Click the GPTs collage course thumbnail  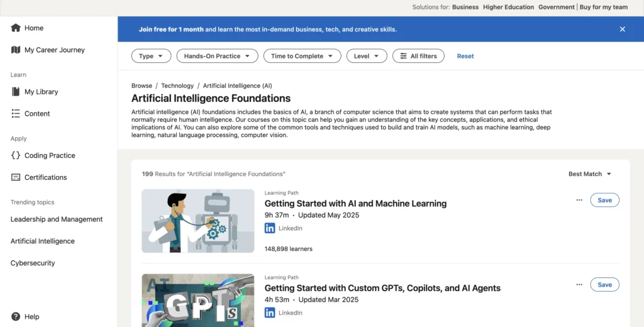point(198,301)
